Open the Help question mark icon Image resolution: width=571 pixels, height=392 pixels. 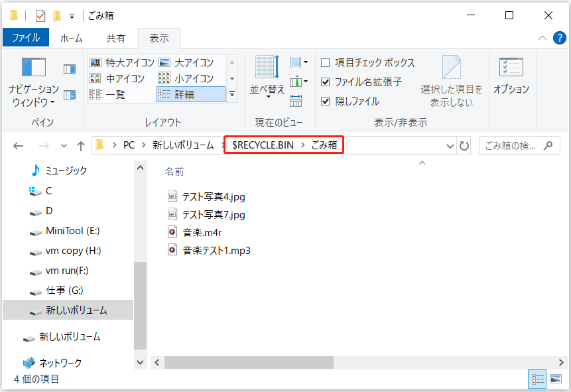coord(559,38)
